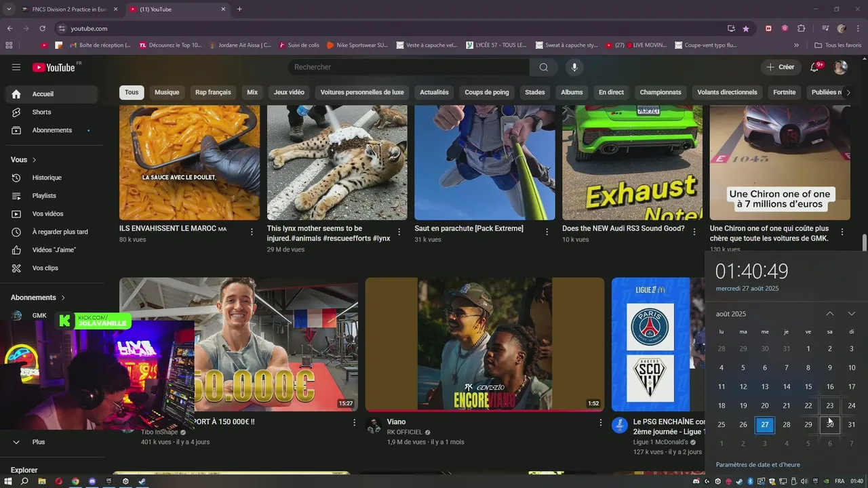The image size is (868, 488).
Task: Open Paramètres de date et d'heure
Action: coord(758,465)
